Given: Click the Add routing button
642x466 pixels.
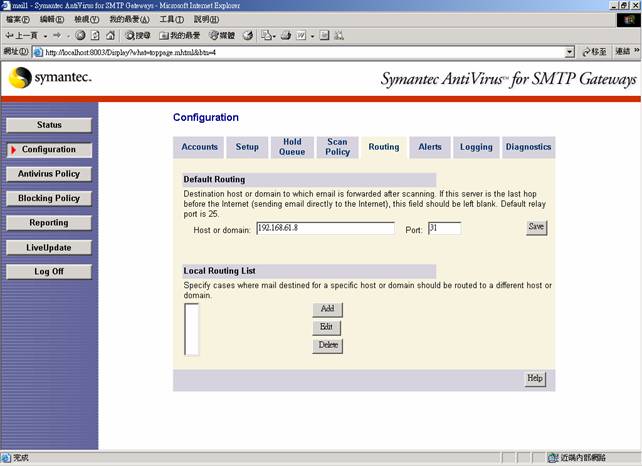Looking at the screenshot, I should point(328,309).
